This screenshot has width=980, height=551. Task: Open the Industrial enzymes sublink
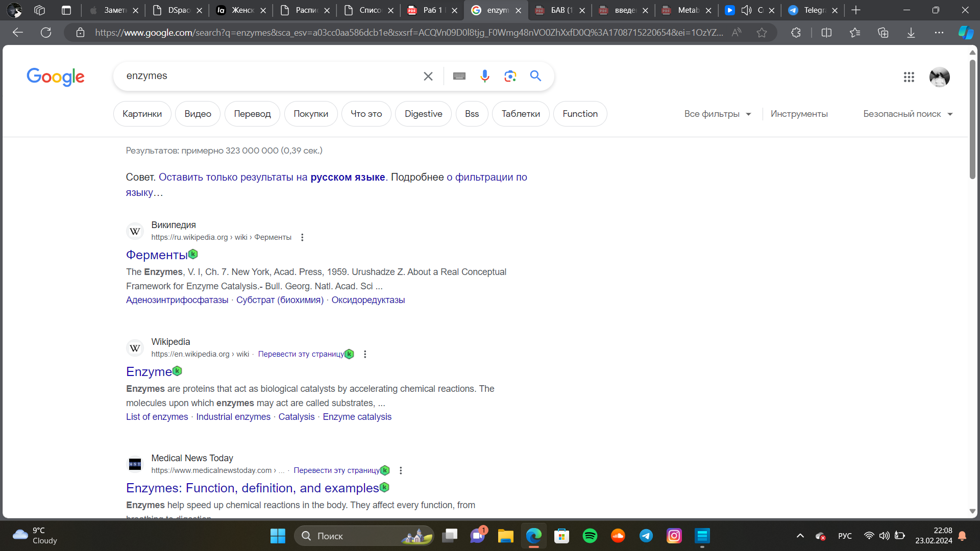point(233,417)
